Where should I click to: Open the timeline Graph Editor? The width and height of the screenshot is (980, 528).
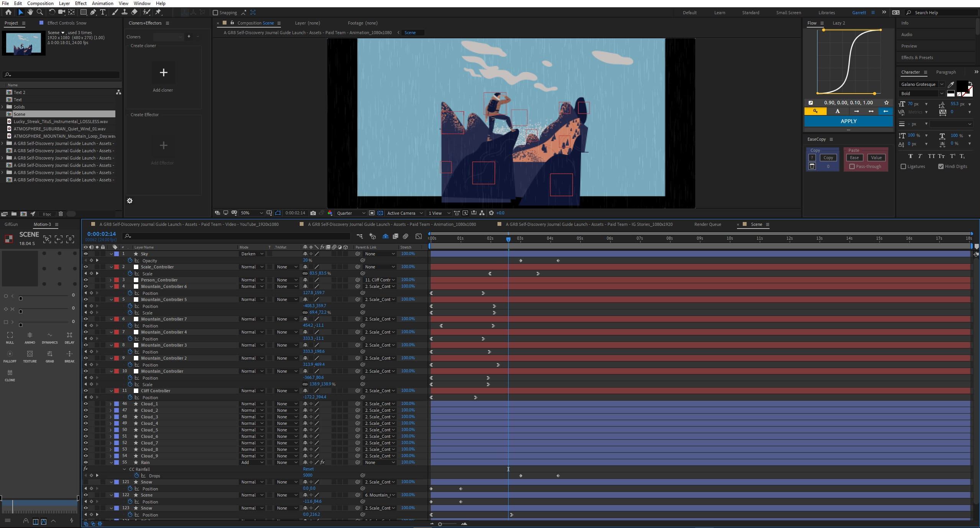(x=419, y=236)
